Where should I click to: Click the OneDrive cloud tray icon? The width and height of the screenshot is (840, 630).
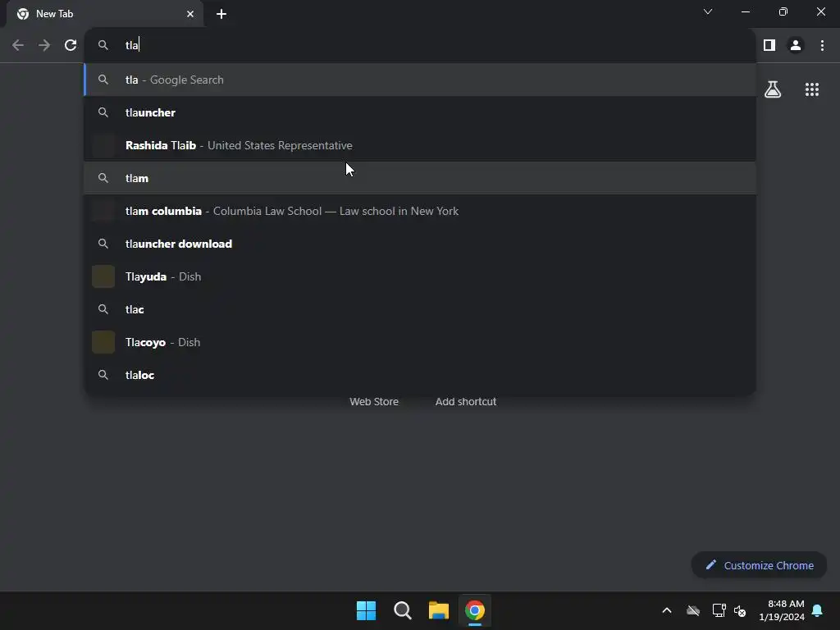pos(693,610)
